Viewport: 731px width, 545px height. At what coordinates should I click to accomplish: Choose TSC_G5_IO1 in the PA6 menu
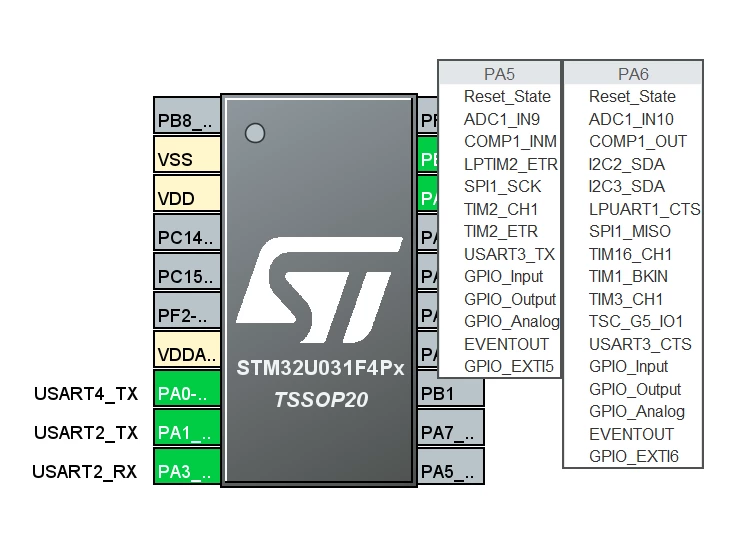pos(633,321)
